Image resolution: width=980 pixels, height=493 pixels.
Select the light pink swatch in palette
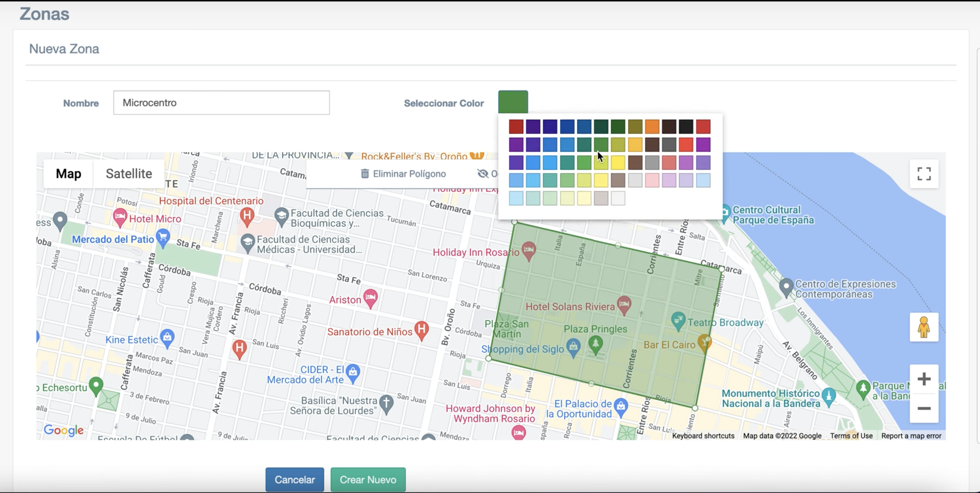(x=652, y=180)
